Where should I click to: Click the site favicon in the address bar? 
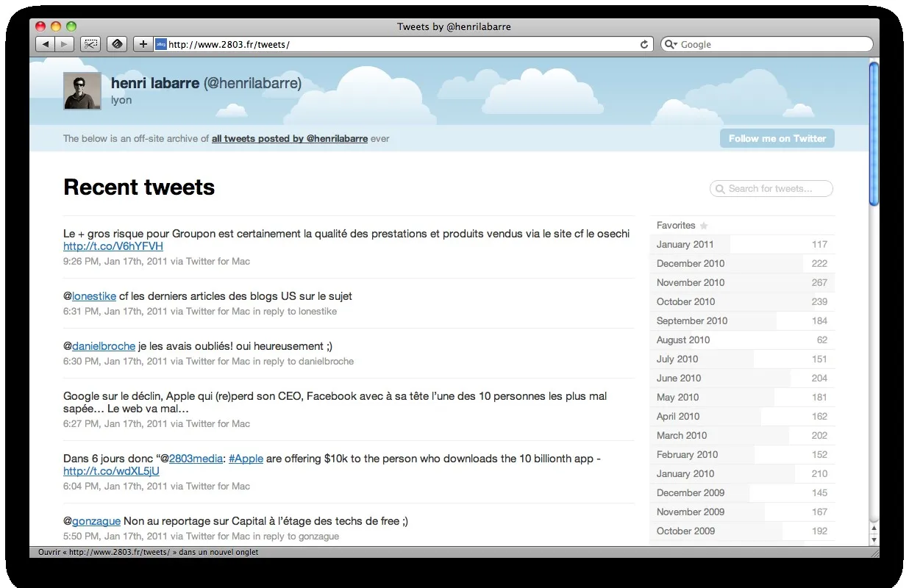pos(161,44)
